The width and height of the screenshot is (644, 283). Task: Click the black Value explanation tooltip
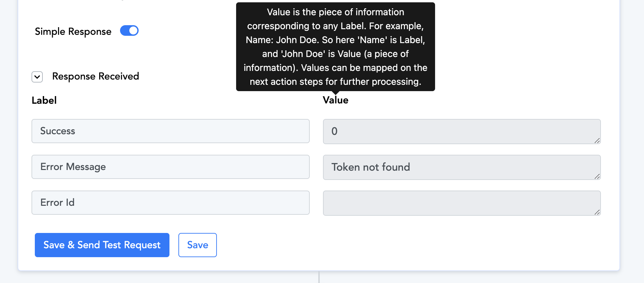pos(336,47)
